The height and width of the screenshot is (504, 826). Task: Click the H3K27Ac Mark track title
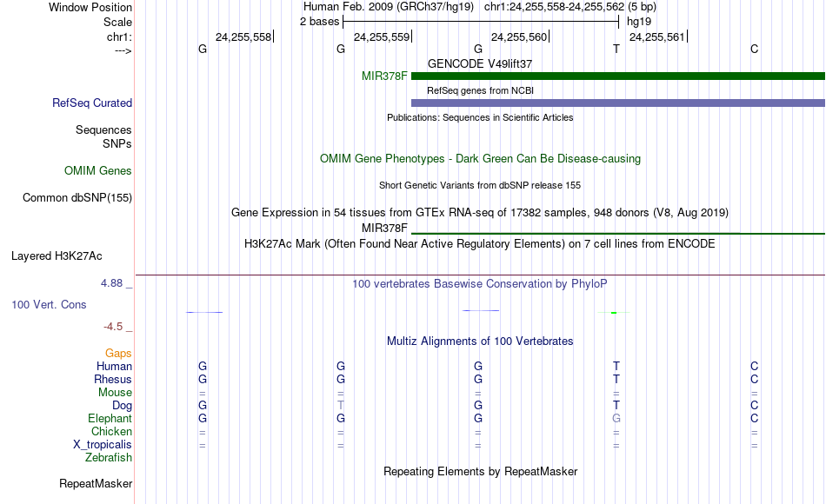480,244
